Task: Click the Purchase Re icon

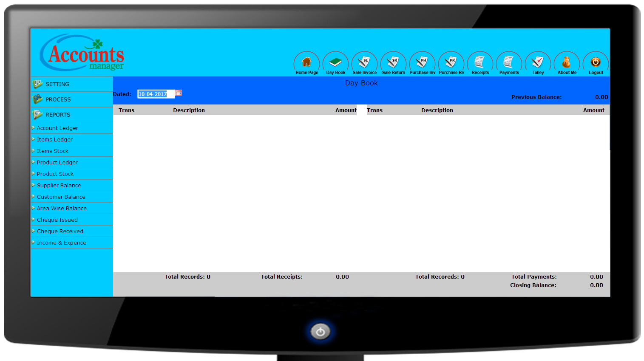Action: 451,63
